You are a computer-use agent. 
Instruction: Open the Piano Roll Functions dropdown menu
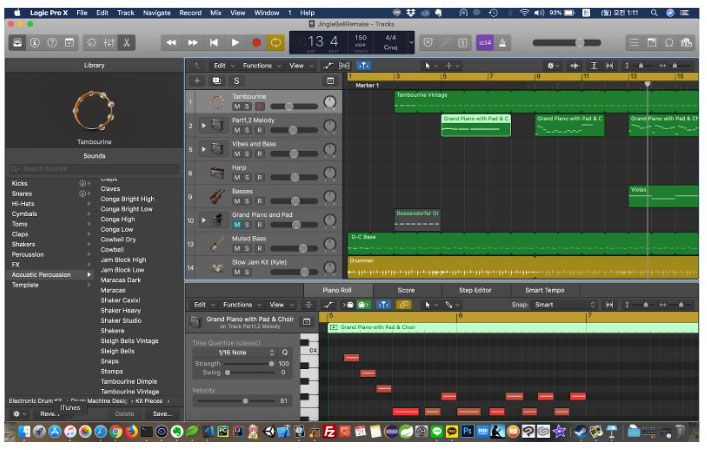coord(242,305)
